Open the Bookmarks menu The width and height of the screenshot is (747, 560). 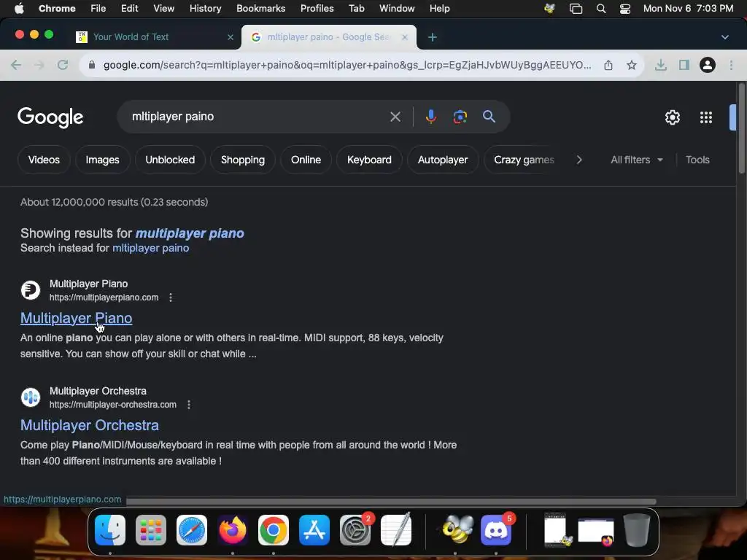(x=260, y=9)
